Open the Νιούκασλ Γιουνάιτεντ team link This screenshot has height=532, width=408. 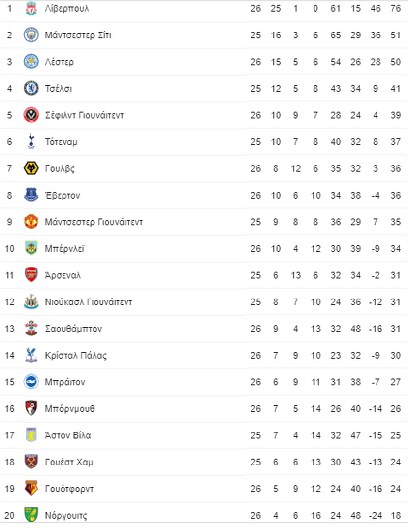pyautogui.click(x=89, y=301)
